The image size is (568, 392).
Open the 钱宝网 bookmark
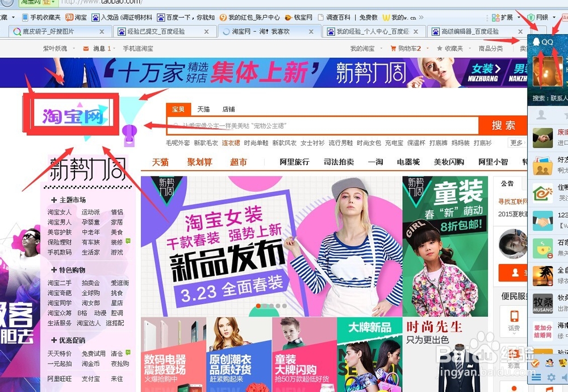click(x=299, y=18)
